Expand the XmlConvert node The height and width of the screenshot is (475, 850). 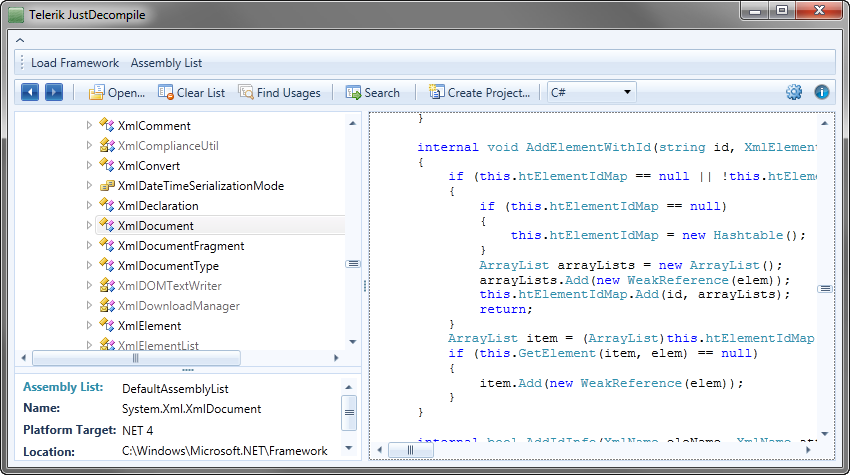click(89, 165)
